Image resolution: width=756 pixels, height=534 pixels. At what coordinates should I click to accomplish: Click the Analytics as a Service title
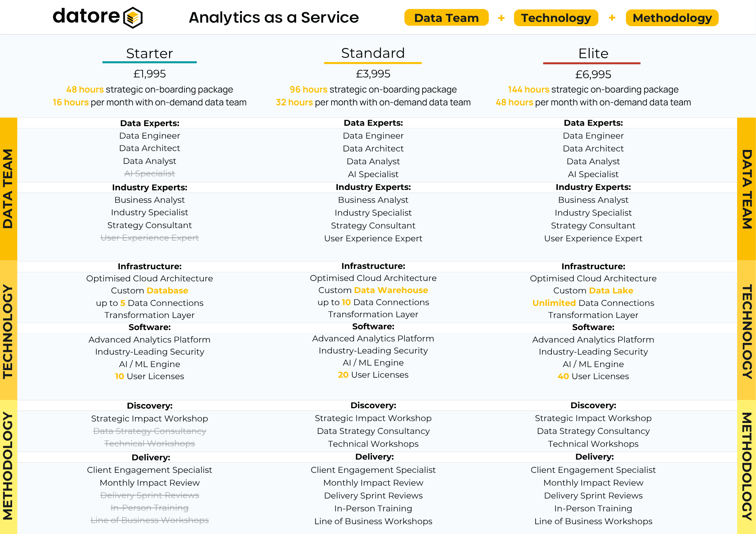pyautogui.click(x=274, y=17)
